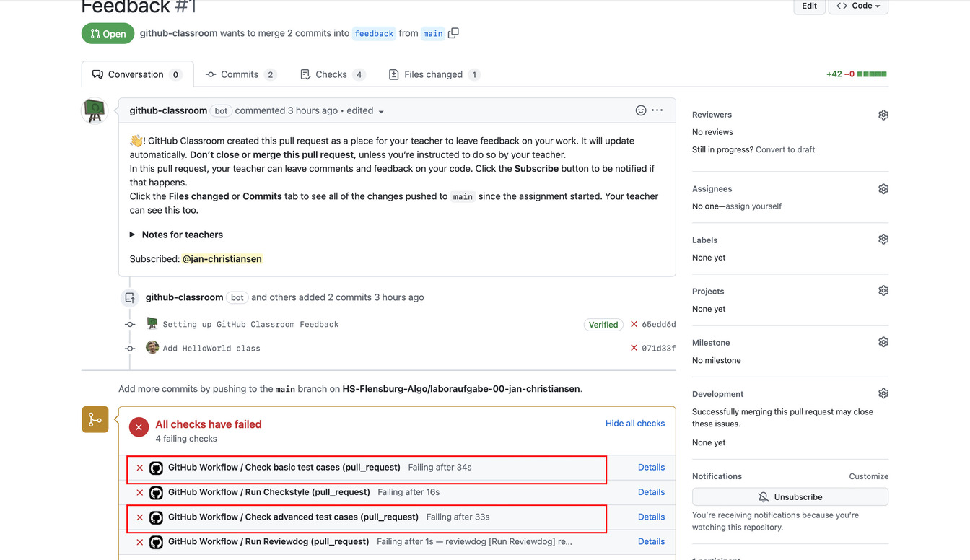Click the Milestone gear icon
Screen dimensions: 970x560
tap(883, 342)
